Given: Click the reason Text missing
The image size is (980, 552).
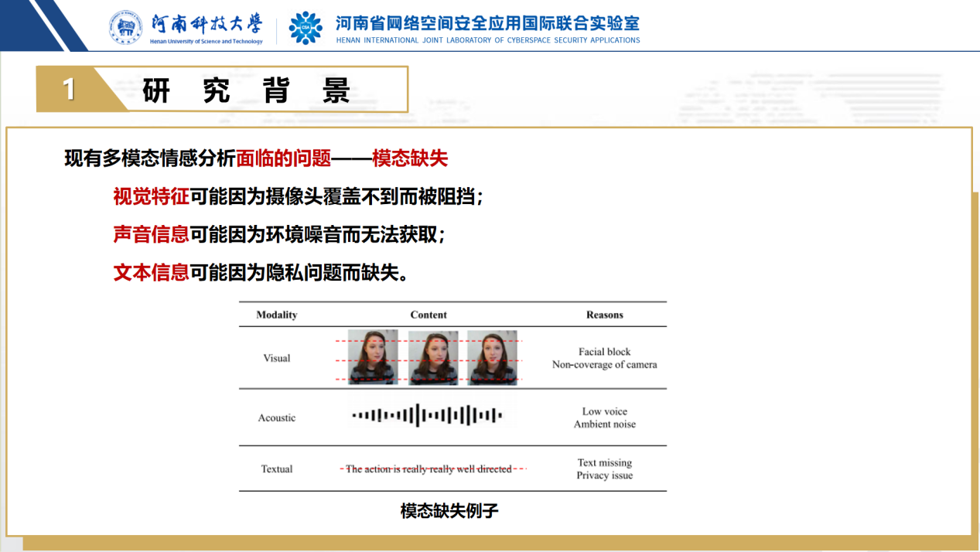Looking at the screenshot, I should point(605,462).
